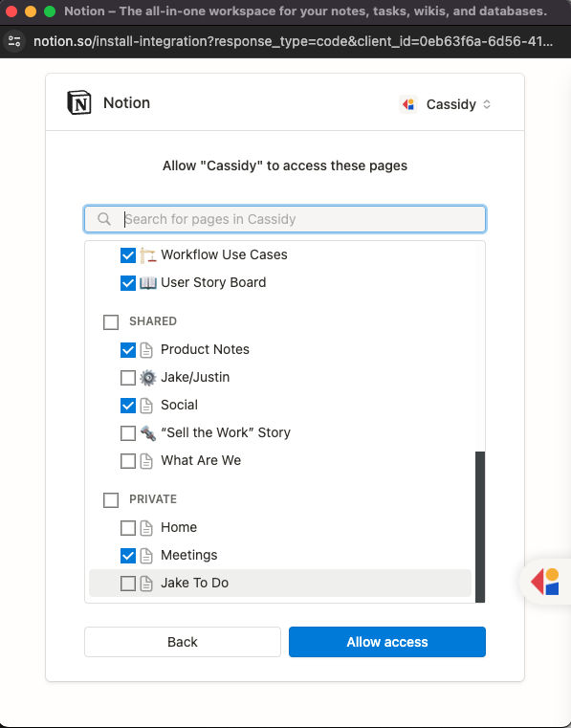The image size is (571, 728).
Task: Check "Sell the Work" Story checkbox
Action: pyautogui.click(x=128, y=433)
